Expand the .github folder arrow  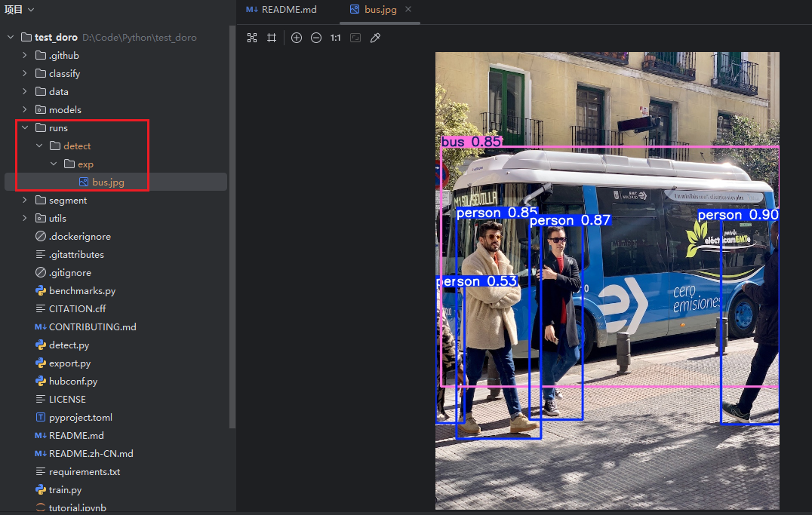[24, 55]
